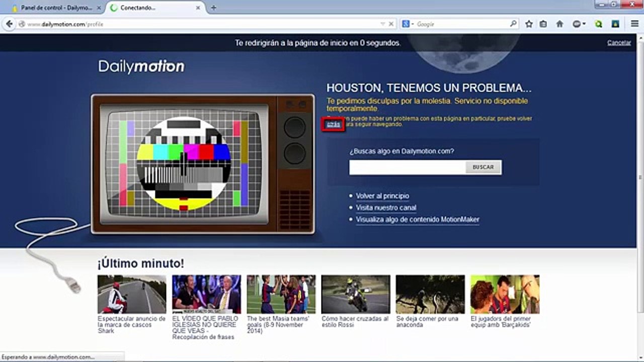Open the Rossi motorcycle video thumbnail

pos(356,294)
